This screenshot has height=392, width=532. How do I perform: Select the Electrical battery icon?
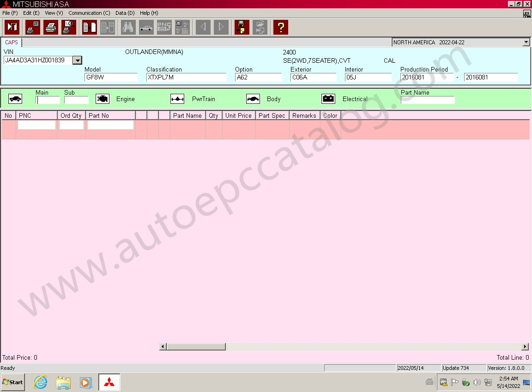(328, 99)
